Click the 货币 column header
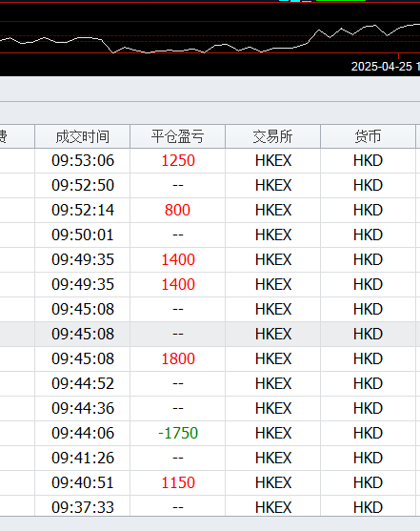The image size is (420, 531). (368, 136)
